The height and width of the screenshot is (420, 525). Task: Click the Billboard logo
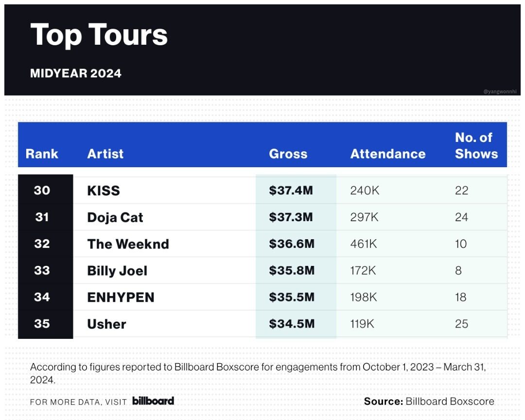point(153,401)
